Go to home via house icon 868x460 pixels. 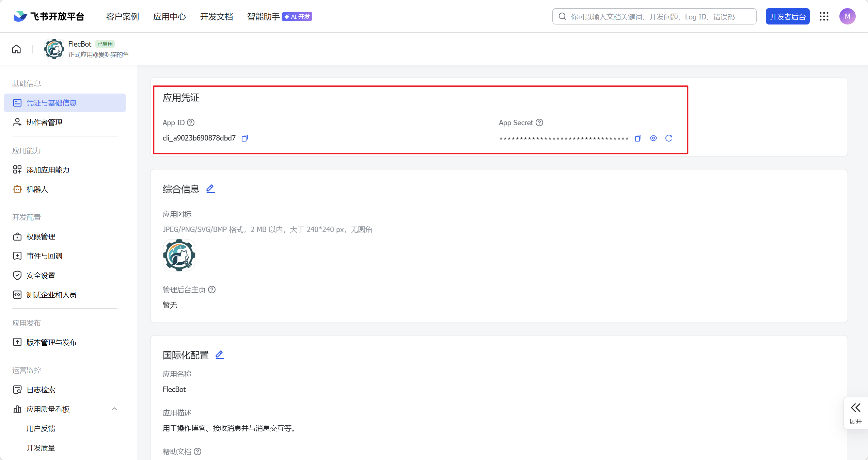[16, 49]
